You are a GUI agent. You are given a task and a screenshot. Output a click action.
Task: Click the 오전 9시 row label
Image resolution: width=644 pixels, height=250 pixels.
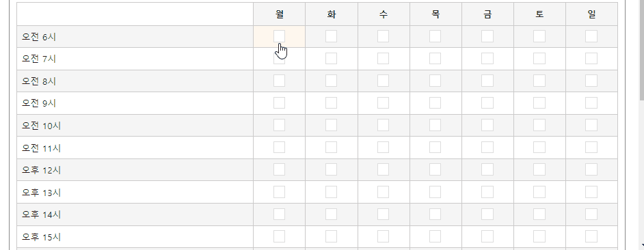click(x=39, y=103)
